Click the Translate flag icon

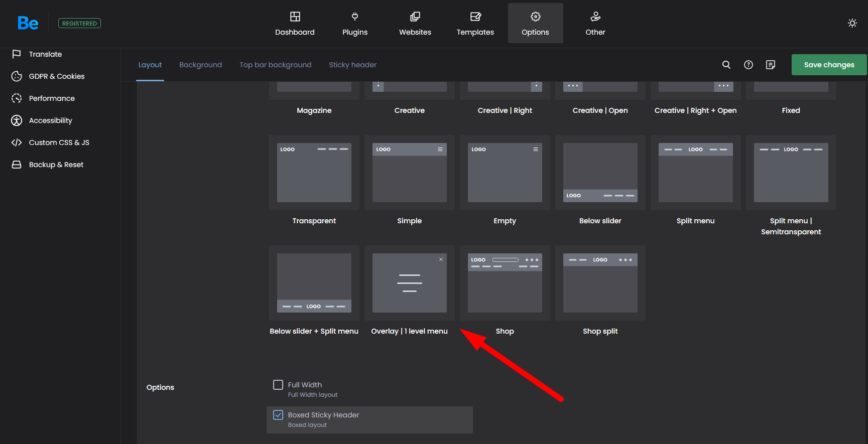tap(17, 54)
